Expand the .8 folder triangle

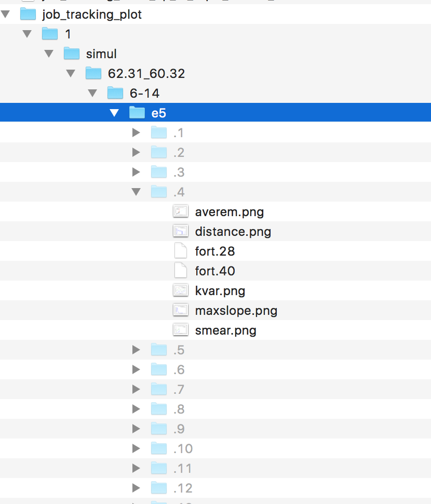pyautogui.click(x=136, y=409)
